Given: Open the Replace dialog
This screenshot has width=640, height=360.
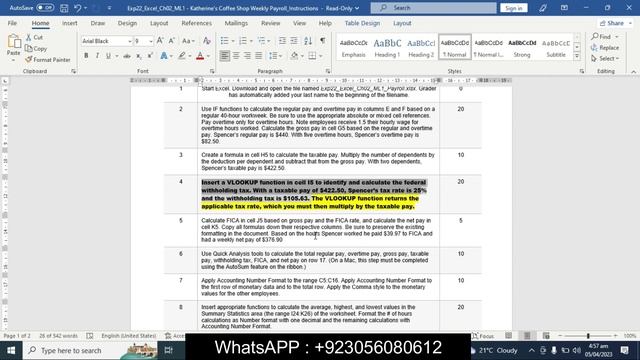Looking at the screenshot, I should point(605,48).
